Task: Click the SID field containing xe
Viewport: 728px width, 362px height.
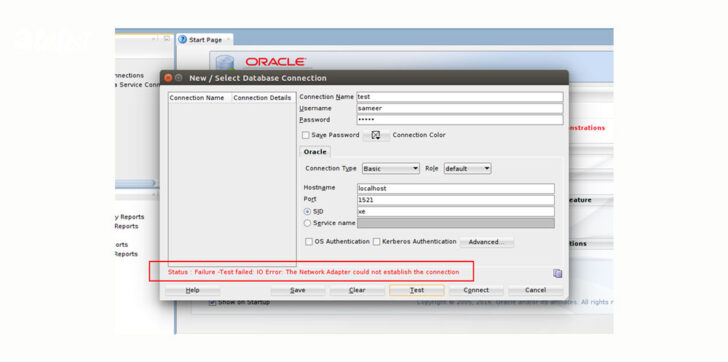Action: tap(455, 212)
